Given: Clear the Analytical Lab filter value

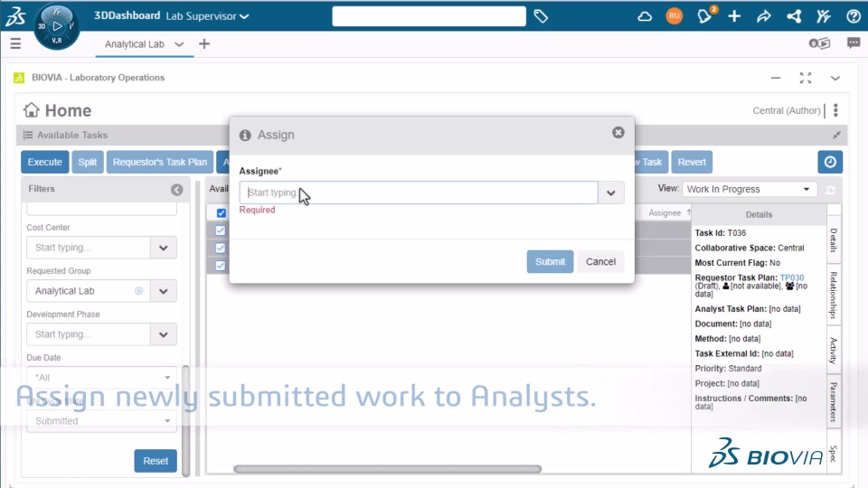Looking at the screenshot, I should click(139, 291).
